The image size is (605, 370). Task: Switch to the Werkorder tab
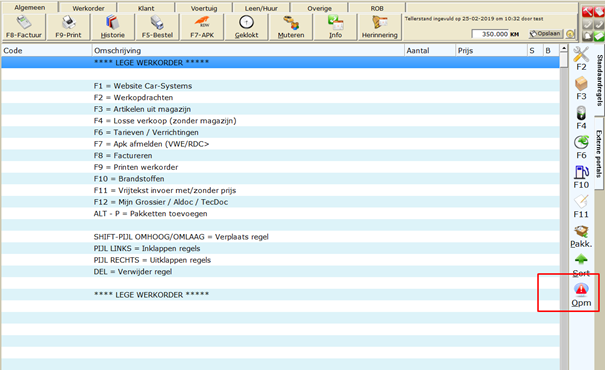click(x=88, y=8)
